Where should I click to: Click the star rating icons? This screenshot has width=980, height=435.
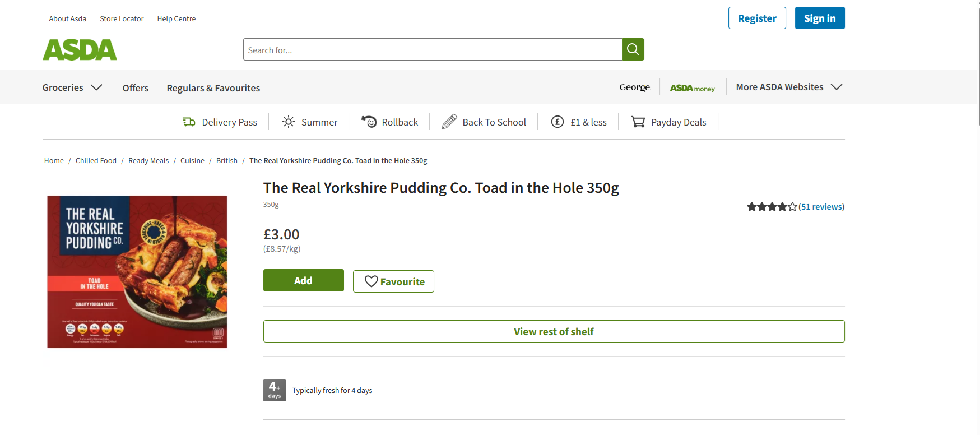(x=772, y=207)
